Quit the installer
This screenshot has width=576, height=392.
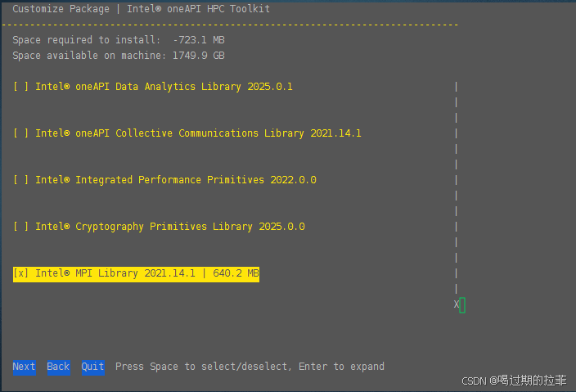click(x=92, y=367)
